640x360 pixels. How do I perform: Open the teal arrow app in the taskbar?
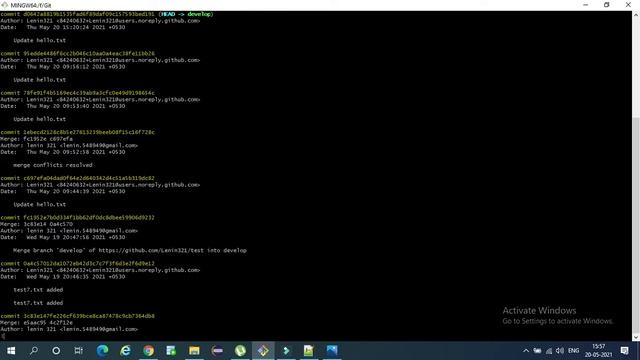[286, 351]
